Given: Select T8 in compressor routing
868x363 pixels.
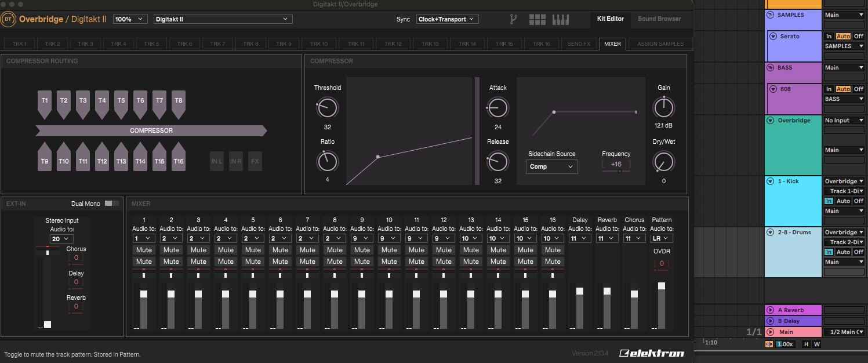Looking at the screenshot, I should [179, 104].
